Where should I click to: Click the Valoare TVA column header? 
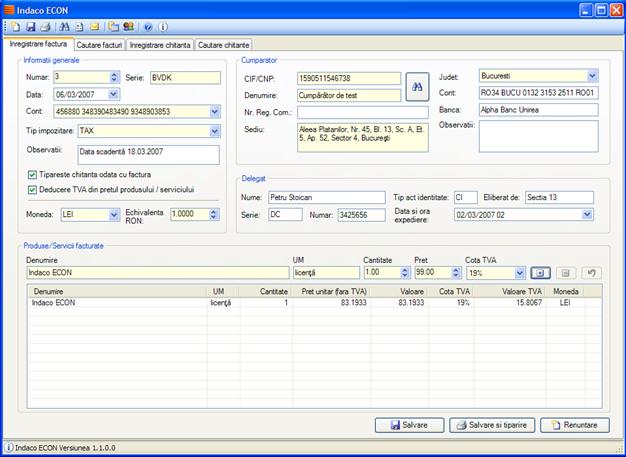tap(510, 292)
